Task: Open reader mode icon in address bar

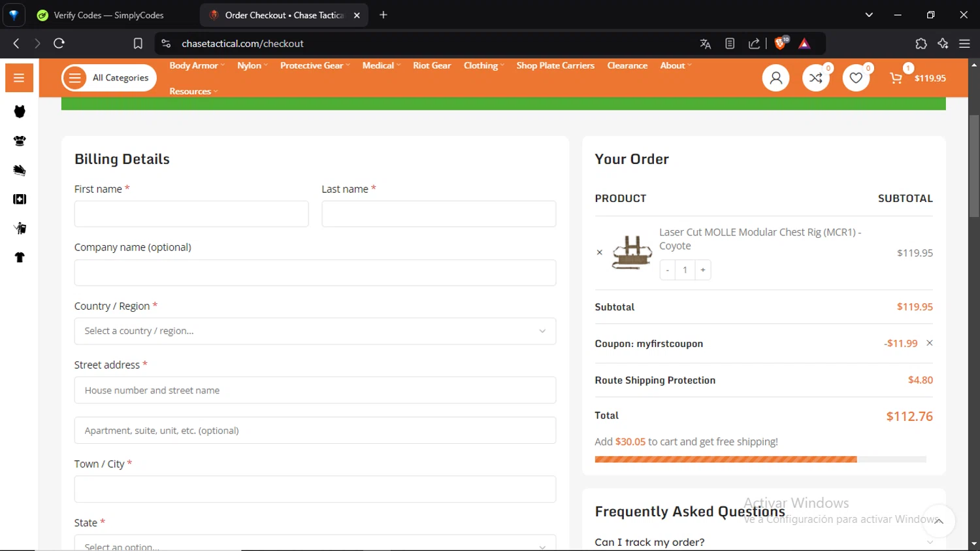Action: (730, 44)
